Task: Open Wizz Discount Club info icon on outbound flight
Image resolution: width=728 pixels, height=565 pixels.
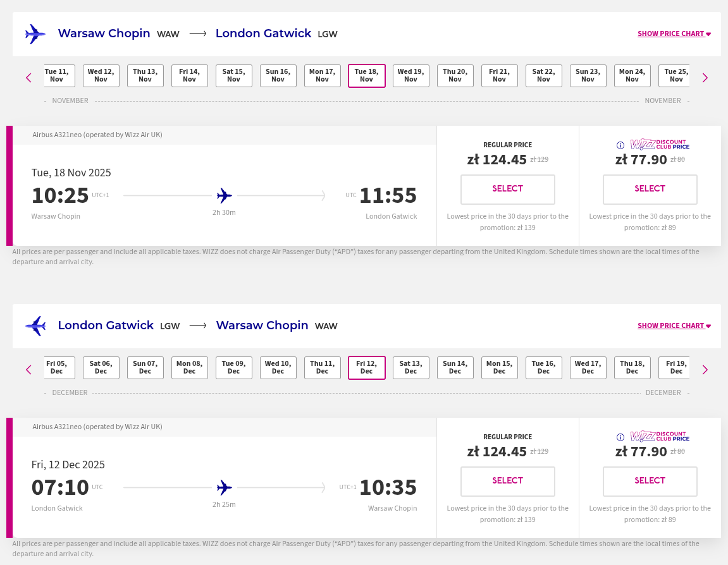Action: (x=620, y=145)
